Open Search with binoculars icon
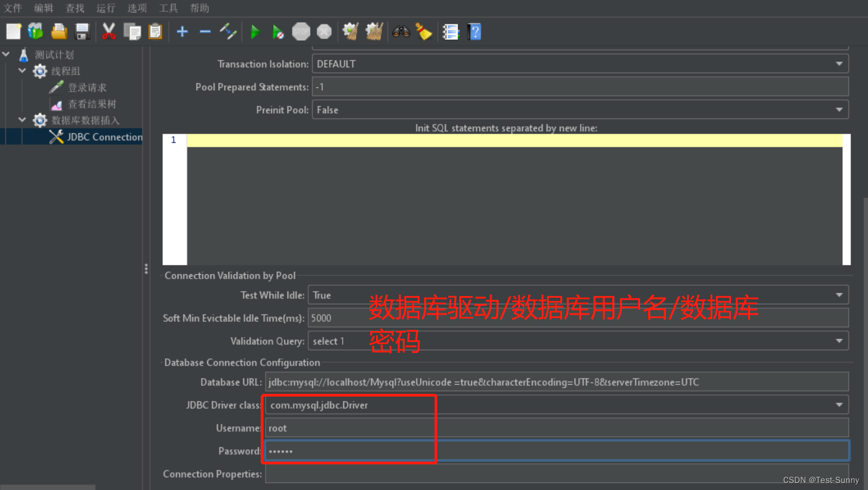This screenshot has height=490, width=868. tap(401, 32)
